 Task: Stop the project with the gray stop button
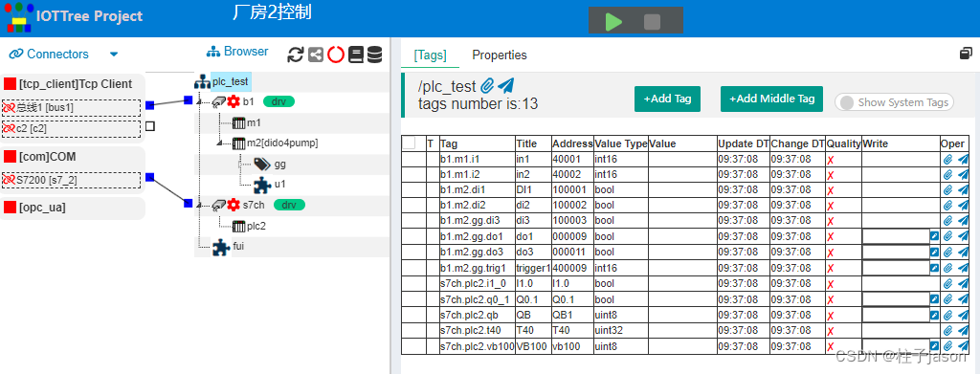click(x=652, y=22)
